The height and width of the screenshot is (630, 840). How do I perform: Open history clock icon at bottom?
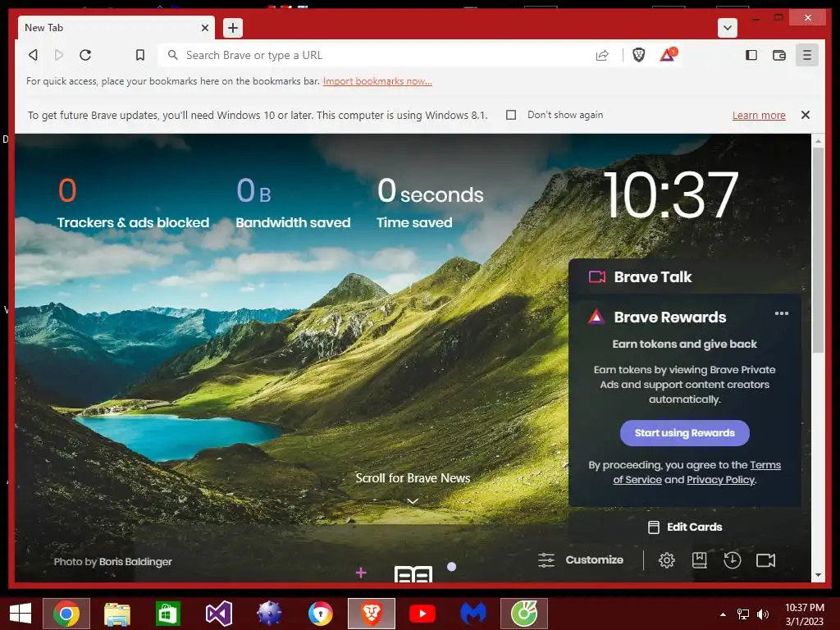pyautogui.click(x=732, y=560)
